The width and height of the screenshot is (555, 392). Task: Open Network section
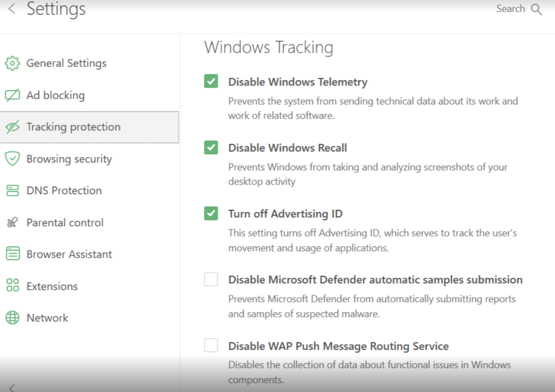[89, 318]
